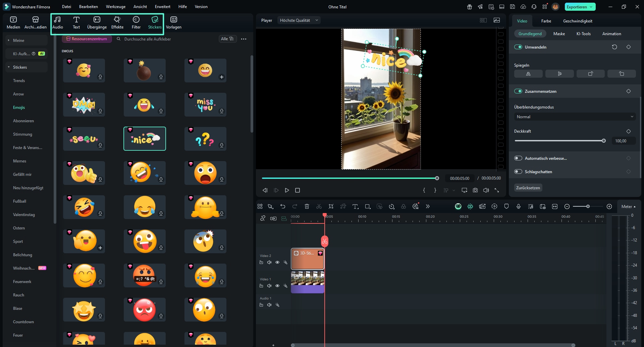Click the stop button in player

(298, 190)
